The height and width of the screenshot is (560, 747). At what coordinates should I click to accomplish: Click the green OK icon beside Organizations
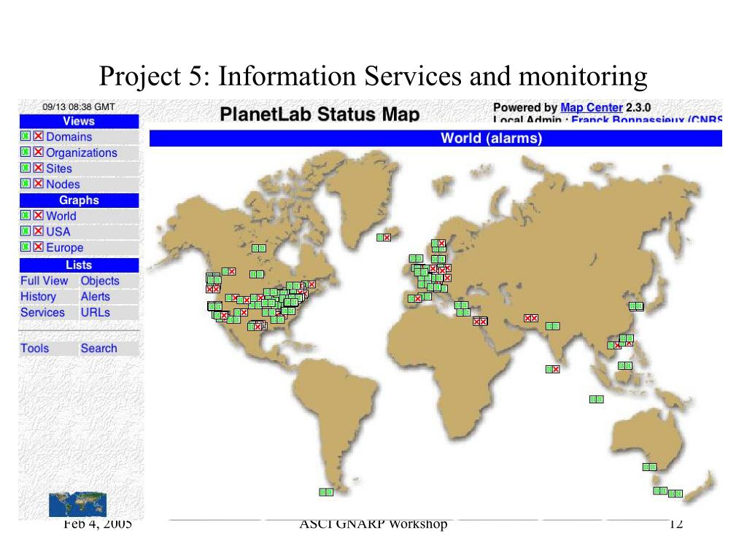(x=26, y=152)
